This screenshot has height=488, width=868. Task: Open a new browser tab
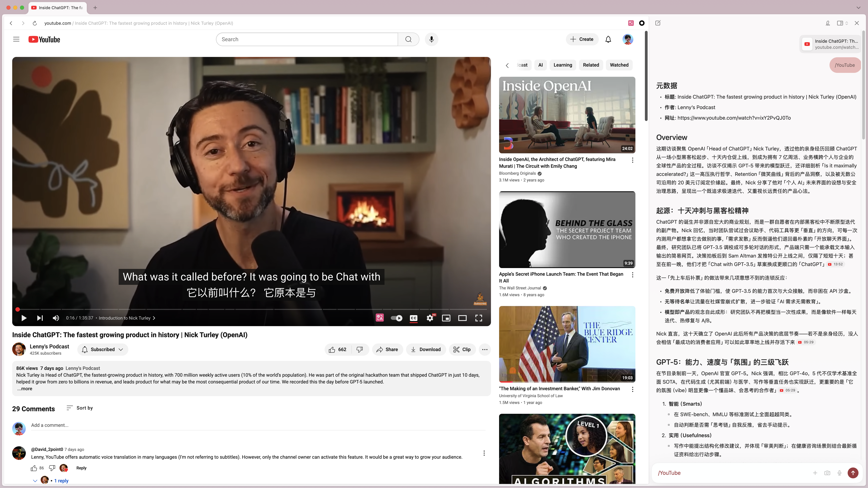click(95, 7)
